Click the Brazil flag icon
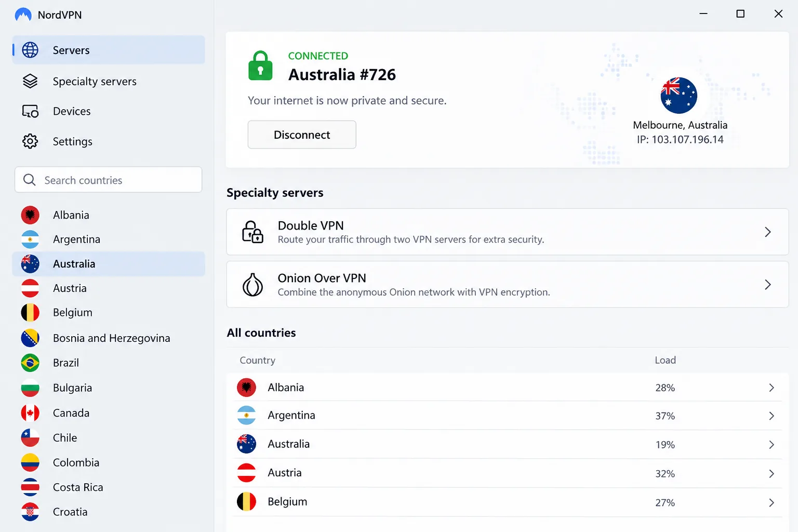The width and height of the screenshot is (798, 532). tap(30, 363)
